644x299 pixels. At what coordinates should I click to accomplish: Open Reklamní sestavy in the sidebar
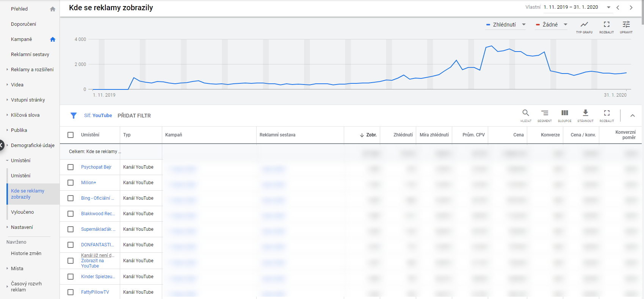[x=30, y=55]
